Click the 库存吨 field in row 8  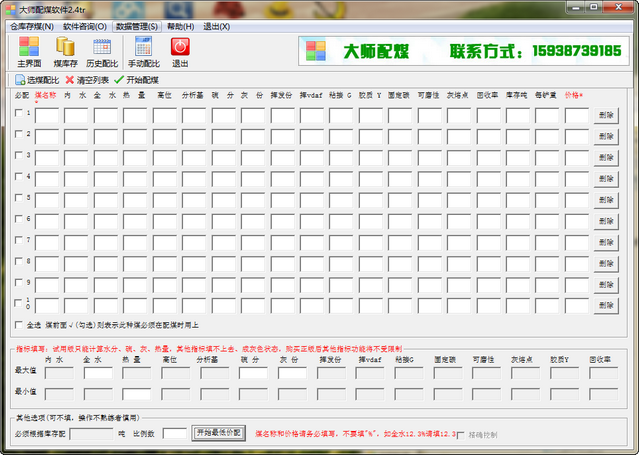click(x=518, y=264)
